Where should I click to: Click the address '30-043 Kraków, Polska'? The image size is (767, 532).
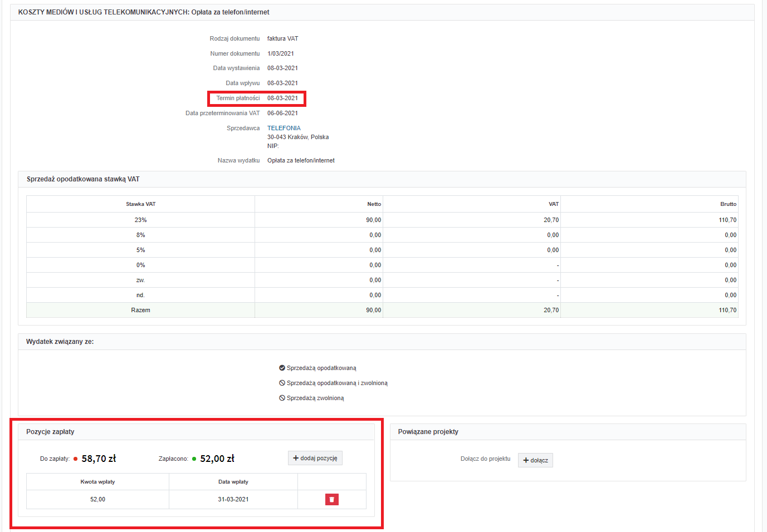298,137
